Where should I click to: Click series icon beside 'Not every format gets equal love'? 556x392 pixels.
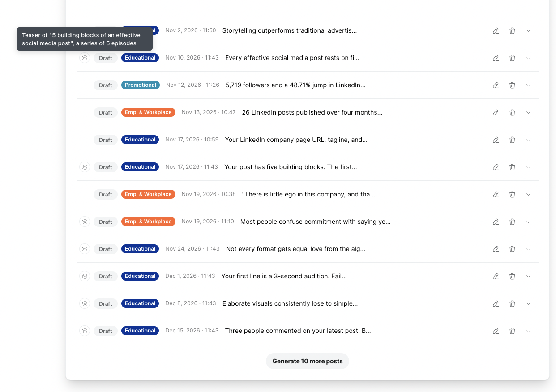click(x=85, y=249)
